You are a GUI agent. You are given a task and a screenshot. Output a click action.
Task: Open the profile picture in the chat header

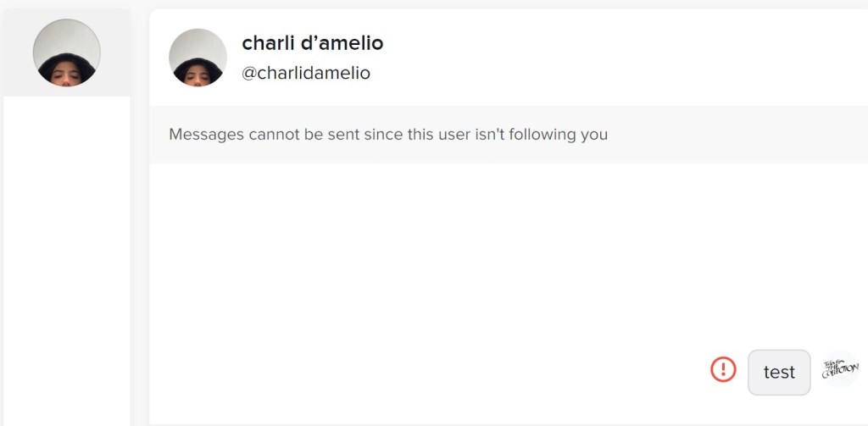coord(198,58)
